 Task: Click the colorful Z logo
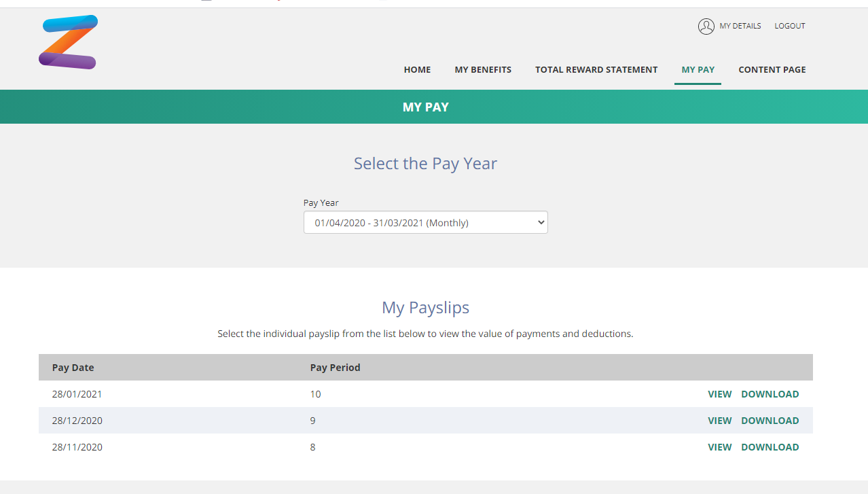69,42
